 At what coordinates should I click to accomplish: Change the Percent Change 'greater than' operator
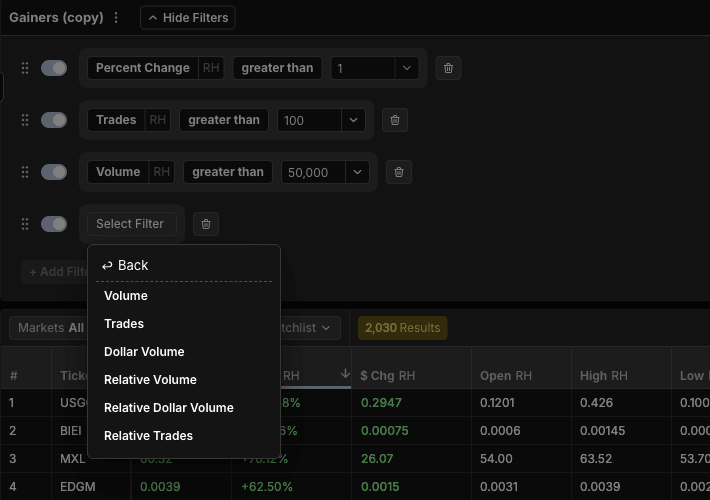[x=277, y=68]
